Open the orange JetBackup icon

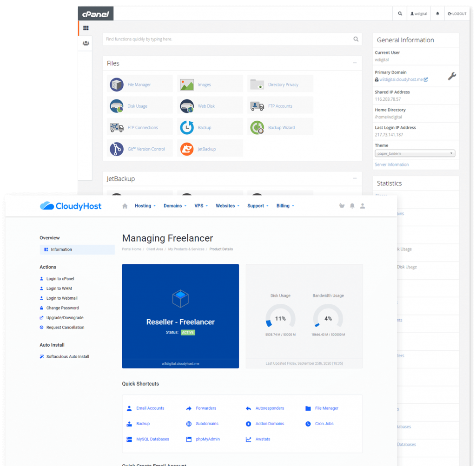pyautogui.click(x=187, y=149)
